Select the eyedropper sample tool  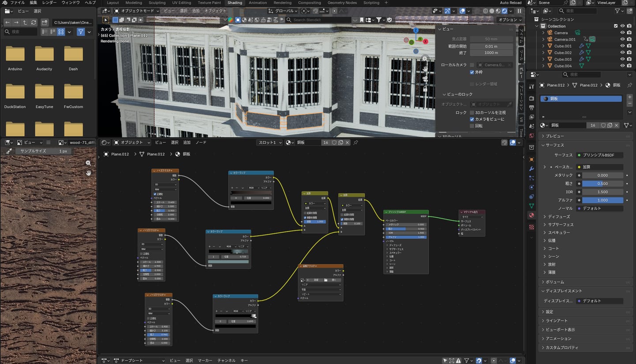[9, 151]
